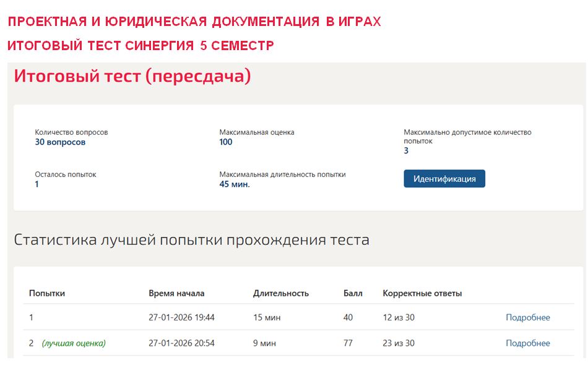Click the 27-01-2026 20:54 start time

tap(181, 343)
